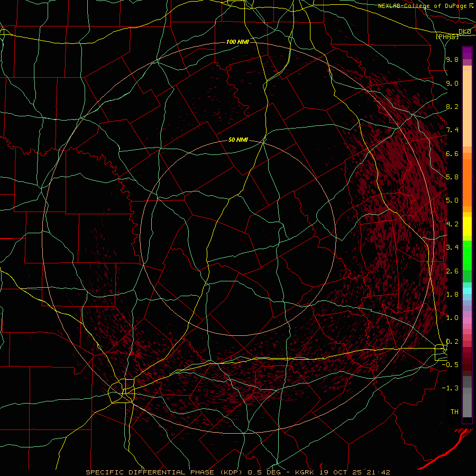Click the '6.6' colorbar value
This screenshot has height=476, width=476.
(x=452, y=153)
